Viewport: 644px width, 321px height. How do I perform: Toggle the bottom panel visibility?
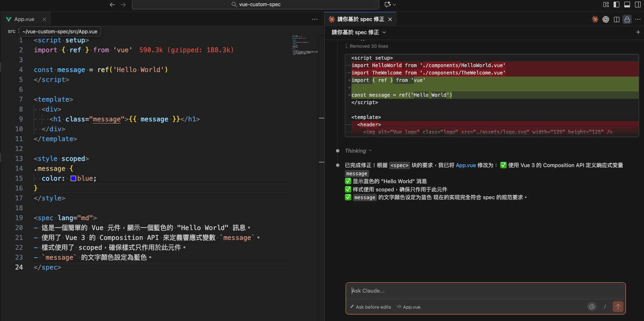pyautogui.click(x=627, y=5)
